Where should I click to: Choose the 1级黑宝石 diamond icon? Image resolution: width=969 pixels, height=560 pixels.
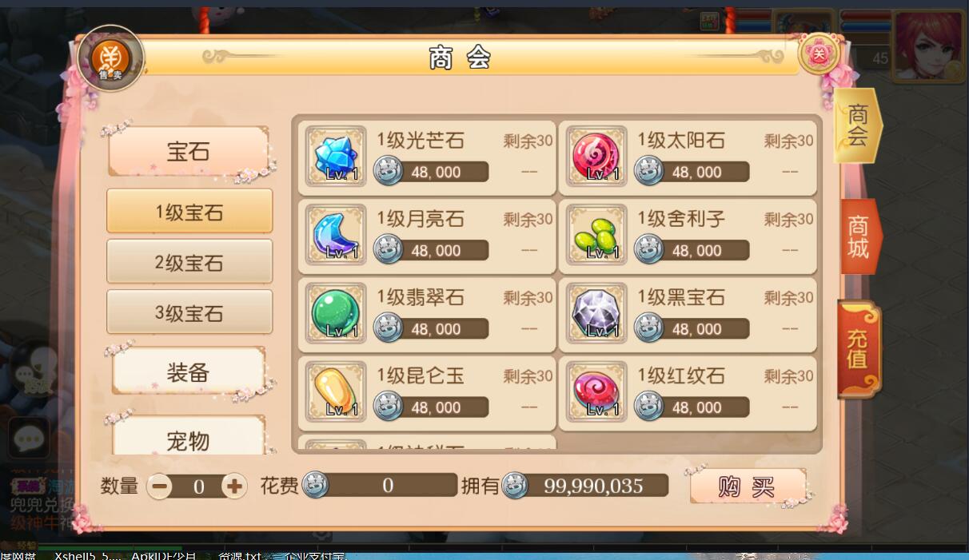click(x=596, y=313)
